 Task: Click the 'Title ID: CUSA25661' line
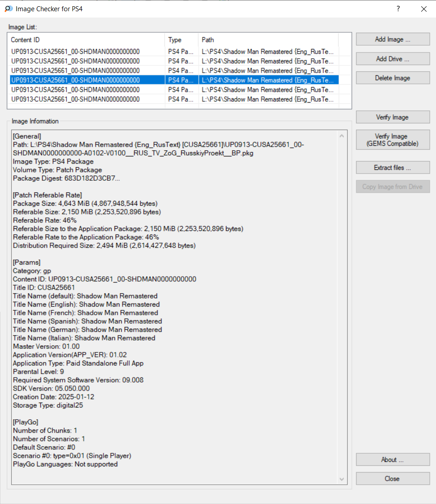coord(44,287)
